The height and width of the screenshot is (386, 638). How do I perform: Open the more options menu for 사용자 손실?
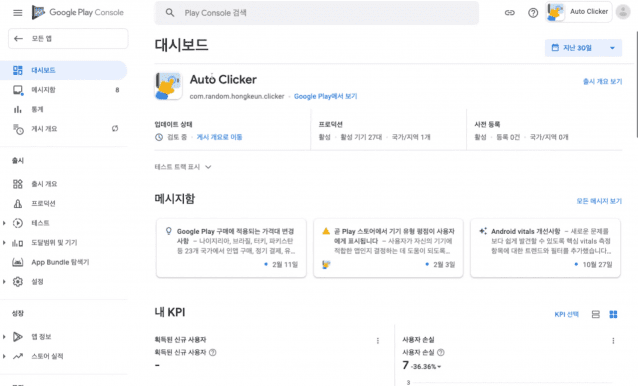click(x=613, y=341)
